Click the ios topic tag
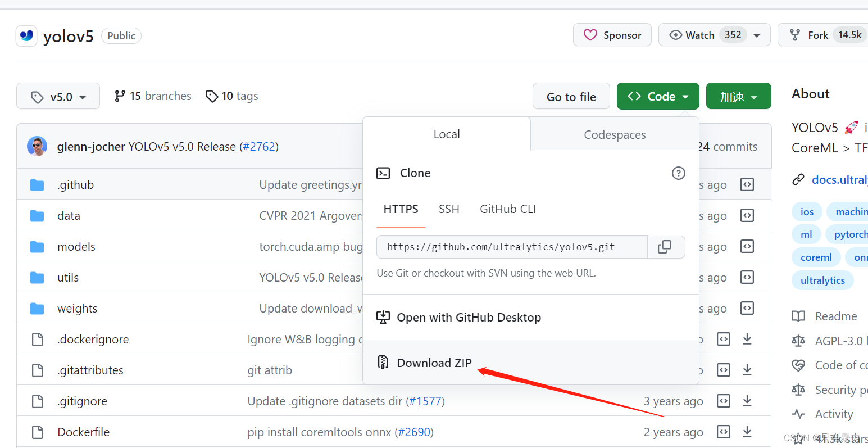Image resolution: width=868 pixels, height=448 pixels. pyautogui.click(x=807, y=211)
